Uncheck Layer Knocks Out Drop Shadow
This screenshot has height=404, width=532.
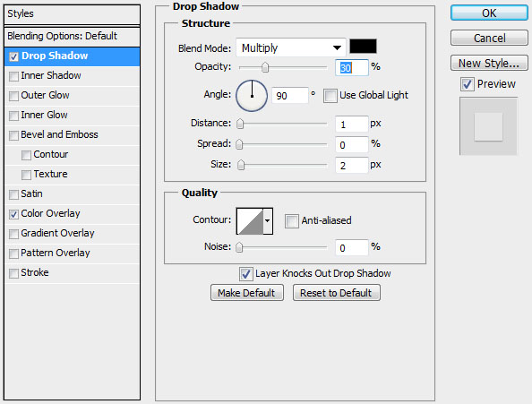point(246,274)
